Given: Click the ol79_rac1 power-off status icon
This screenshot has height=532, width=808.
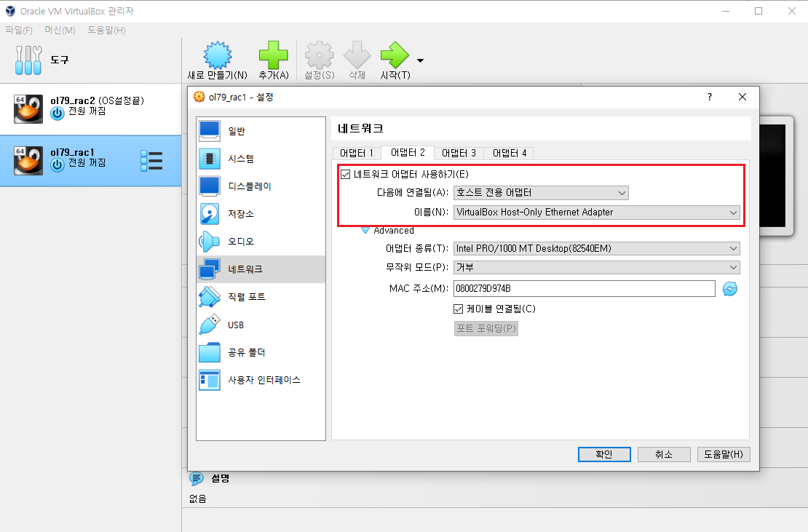Looking at the screenshot, I should tap(58, 164).
